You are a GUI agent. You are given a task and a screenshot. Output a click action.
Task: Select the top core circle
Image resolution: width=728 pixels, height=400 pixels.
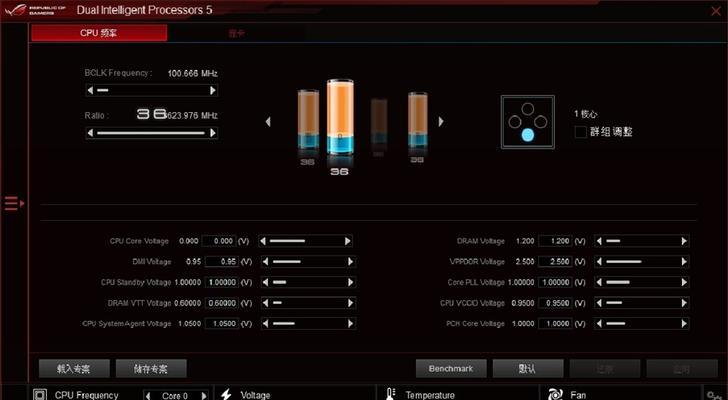527,109
